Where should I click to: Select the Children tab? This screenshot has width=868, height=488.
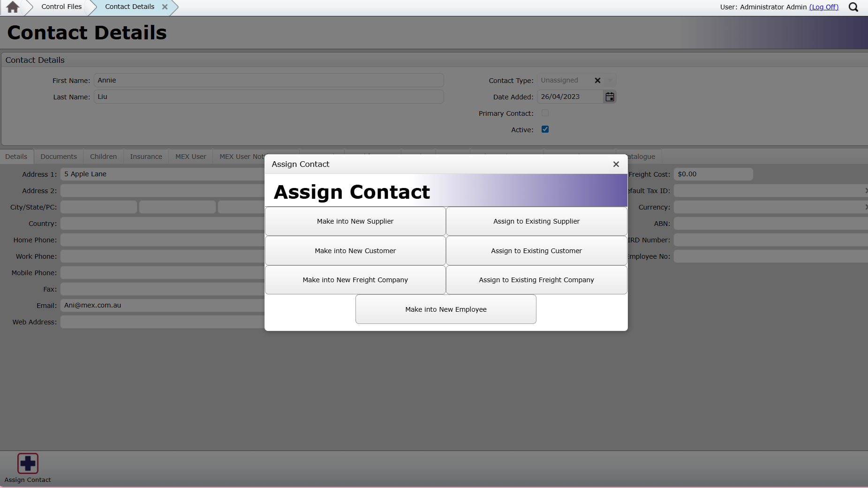point(103,157)
